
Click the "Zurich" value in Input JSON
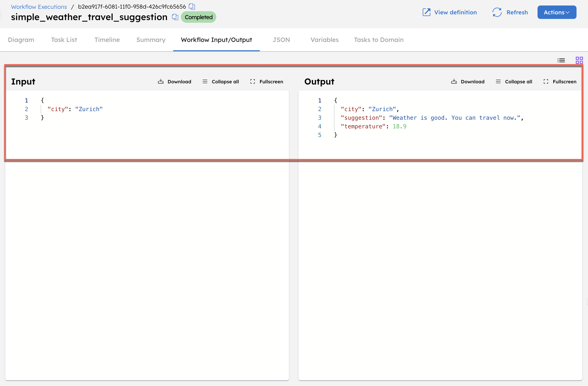tap(89, 109)
